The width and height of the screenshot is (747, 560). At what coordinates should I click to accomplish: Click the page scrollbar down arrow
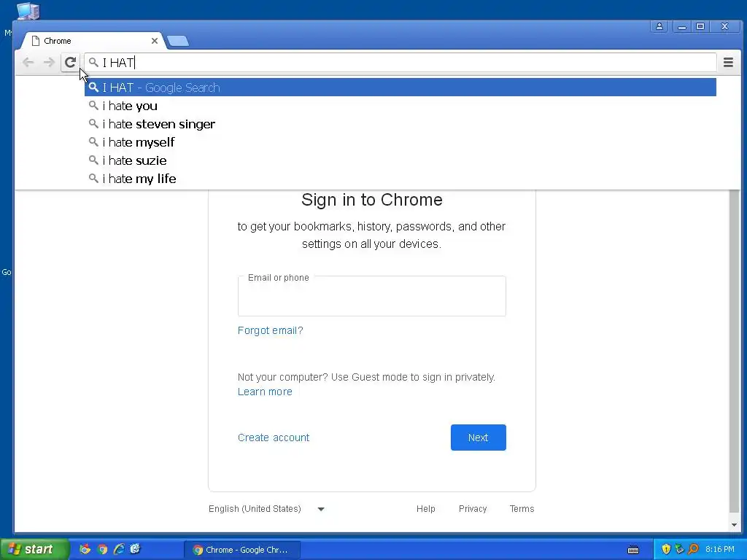734,525
